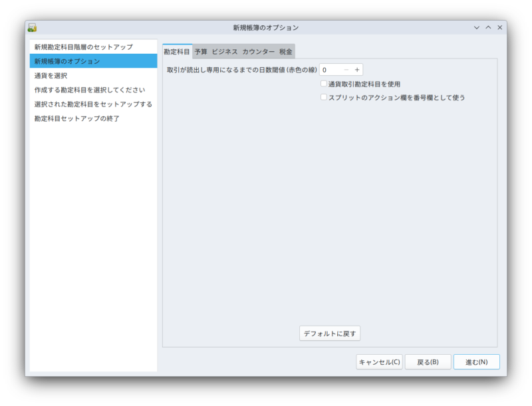Click the 取引が読出し専用になるまでの日数閾値 label
Viewport: 532px width, 406px height.
[x=242, y=70]
